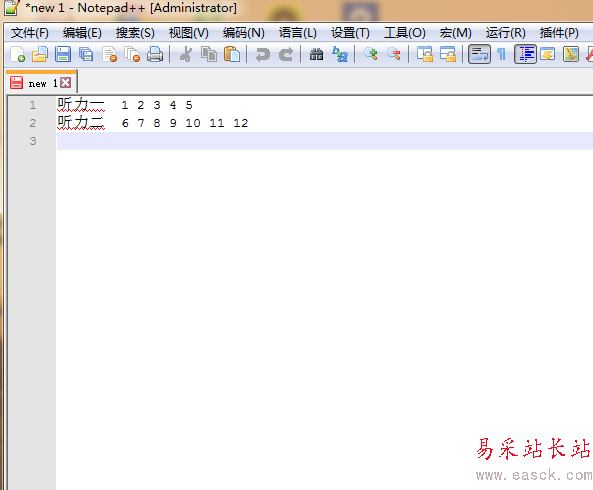The image size is (593, 490).
Task: Close the new 1 tab
Action: (66, 83)
